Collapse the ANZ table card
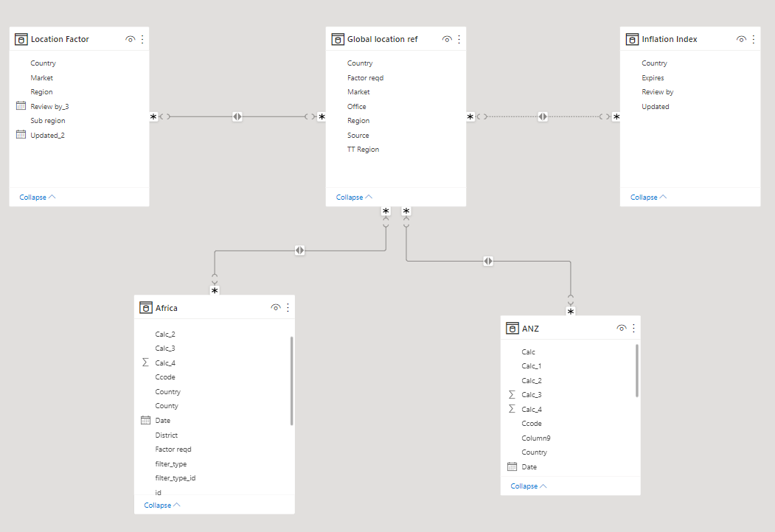 (529, 486)
